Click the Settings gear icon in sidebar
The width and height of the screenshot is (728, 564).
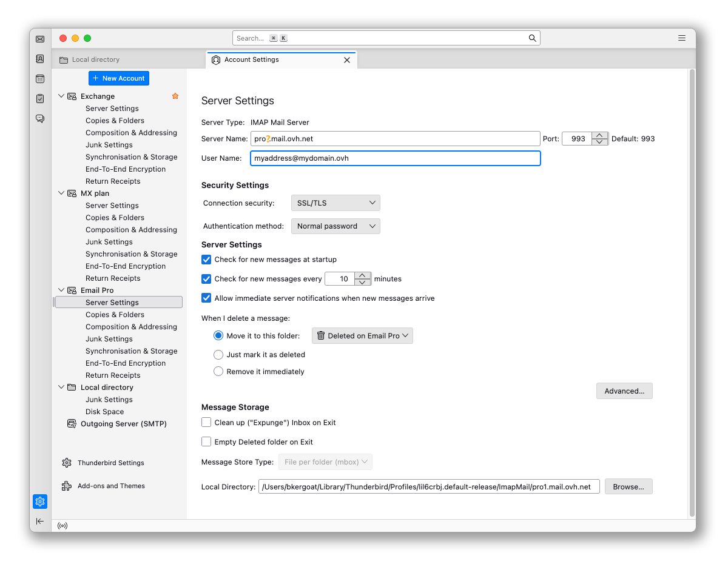coord(40,502)
